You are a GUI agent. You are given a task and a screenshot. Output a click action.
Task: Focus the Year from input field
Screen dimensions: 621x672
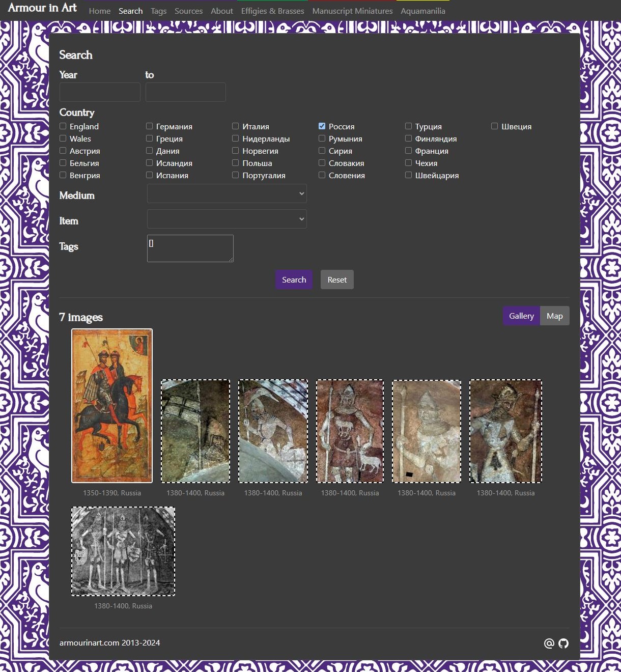(x=100, y=92)
